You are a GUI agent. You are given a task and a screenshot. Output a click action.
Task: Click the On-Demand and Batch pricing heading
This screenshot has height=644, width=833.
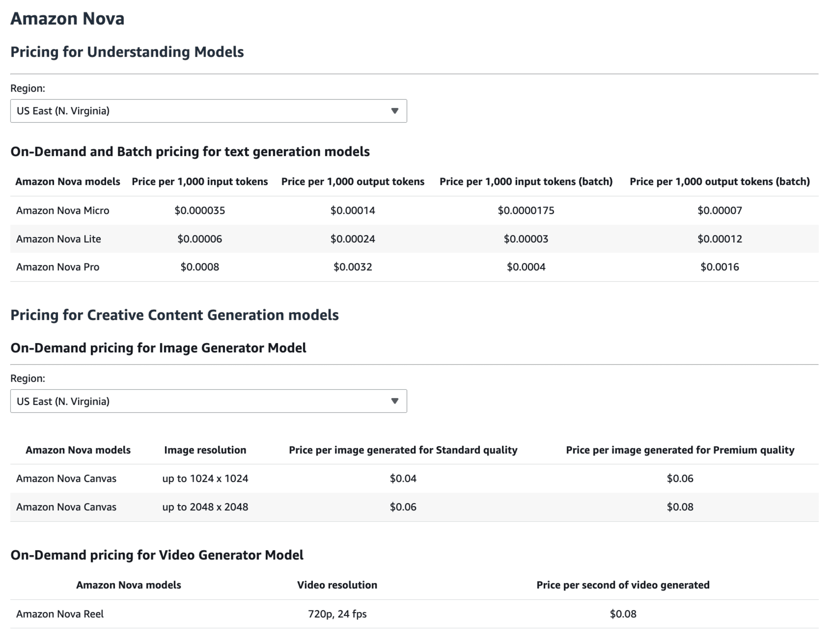click(190, 152)
